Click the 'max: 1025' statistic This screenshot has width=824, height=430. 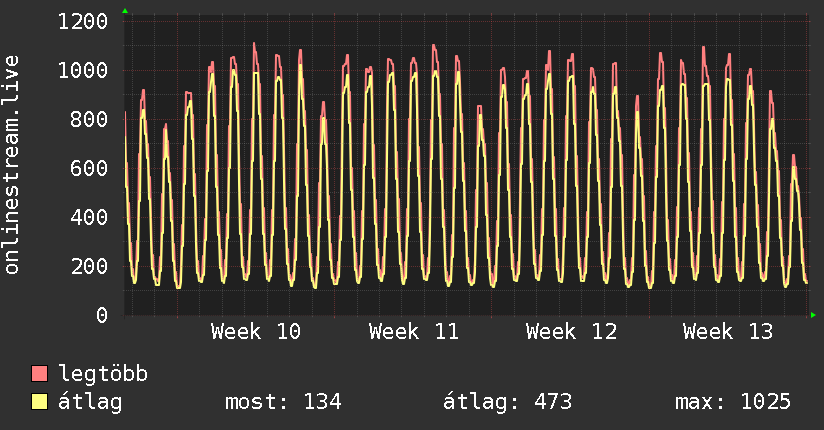click(733, 402)
